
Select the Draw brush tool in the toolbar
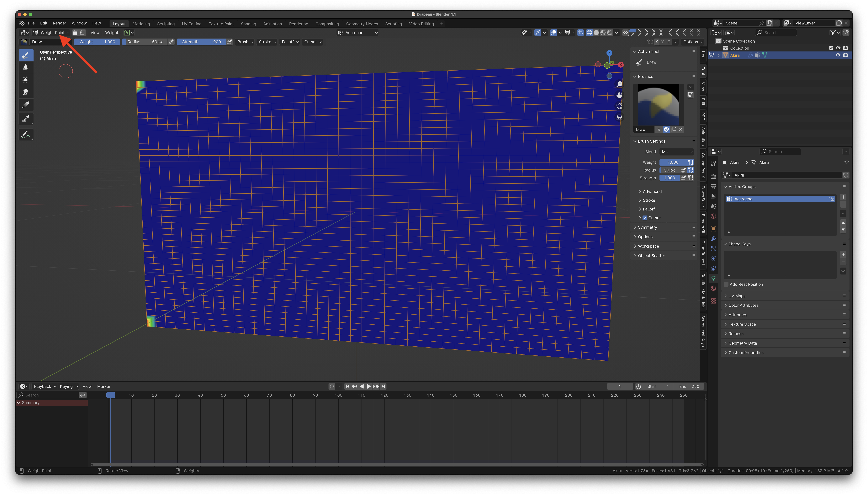(x=26, y=55)
